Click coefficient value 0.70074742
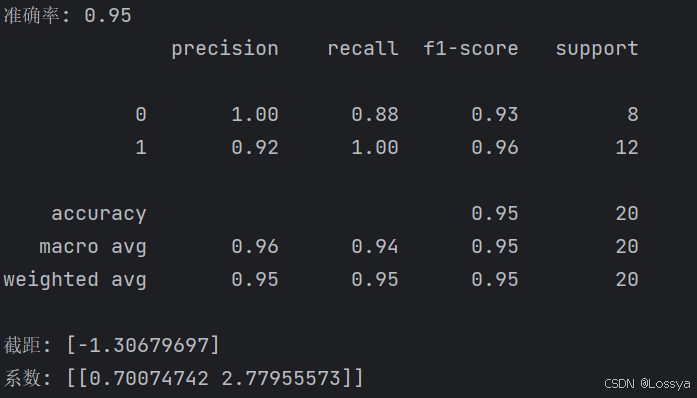This screenshot has width=697, height=398. pyautogui.click(x=149, y=379)
